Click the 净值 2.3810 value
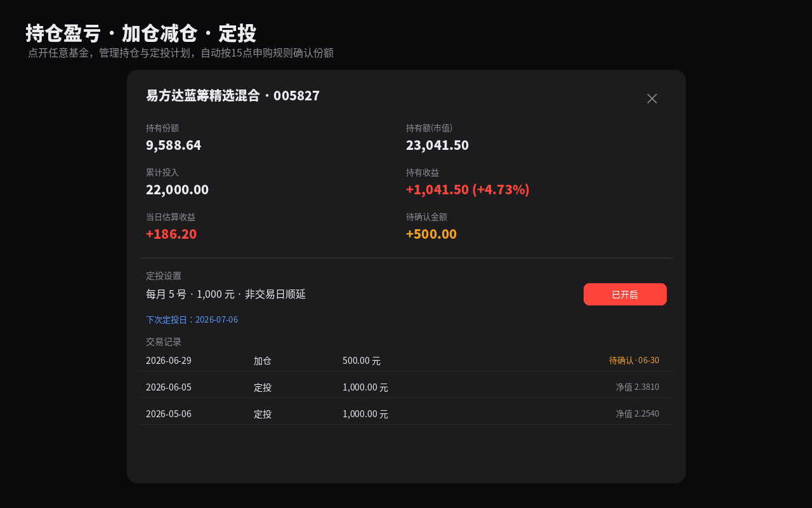This screenshot has height=508, width=812. pos(638,387)
